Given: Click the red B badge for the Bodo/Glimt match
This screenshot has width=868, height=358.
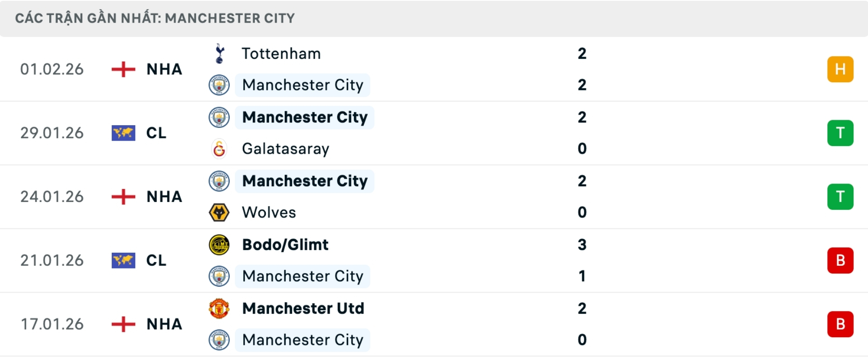Looking at the screenshot, I should click(840, 260).
